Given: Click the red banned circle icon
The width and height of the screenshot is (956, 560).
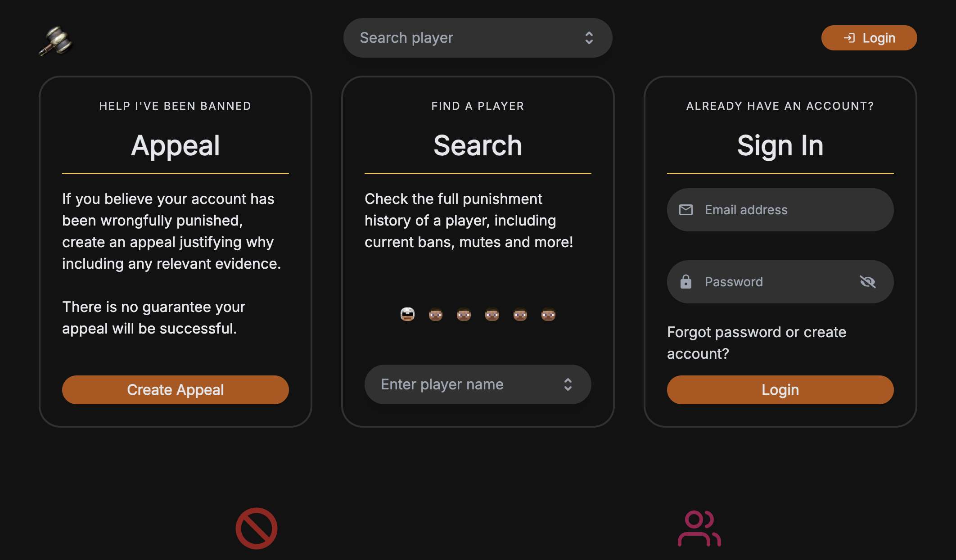Looking at the screenshot, I should 256,528.
